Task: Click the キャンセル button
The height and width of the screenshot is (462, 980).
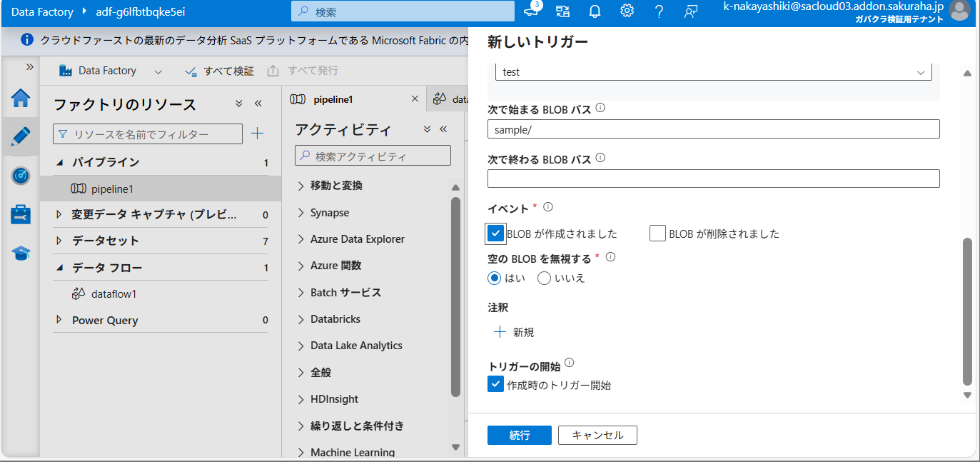Action: [x=597, y=436]
